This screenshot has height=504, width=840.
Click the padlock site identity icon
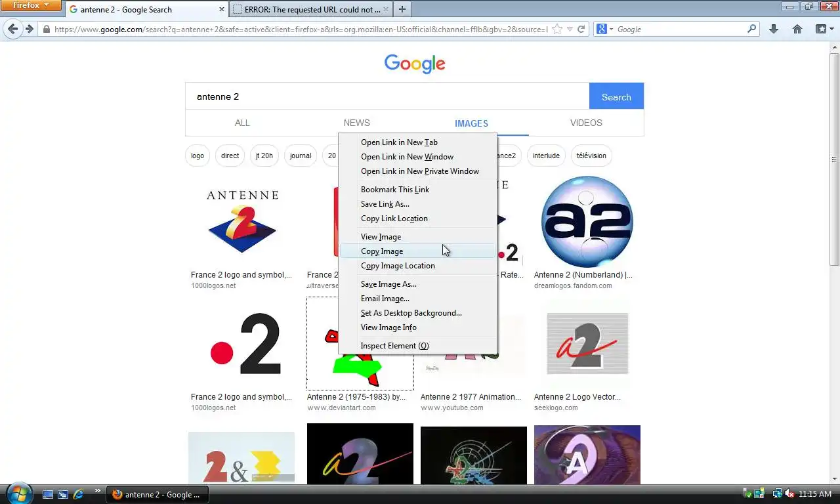click(x=46, y=29)
